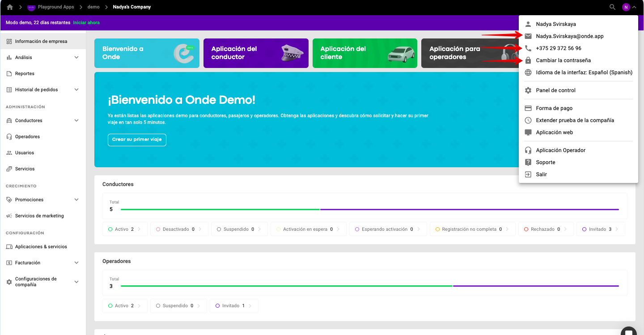The height and width of the screenshot is (335, 644).
Task: Click the phone icon beside the number
Action: [528, 48]
